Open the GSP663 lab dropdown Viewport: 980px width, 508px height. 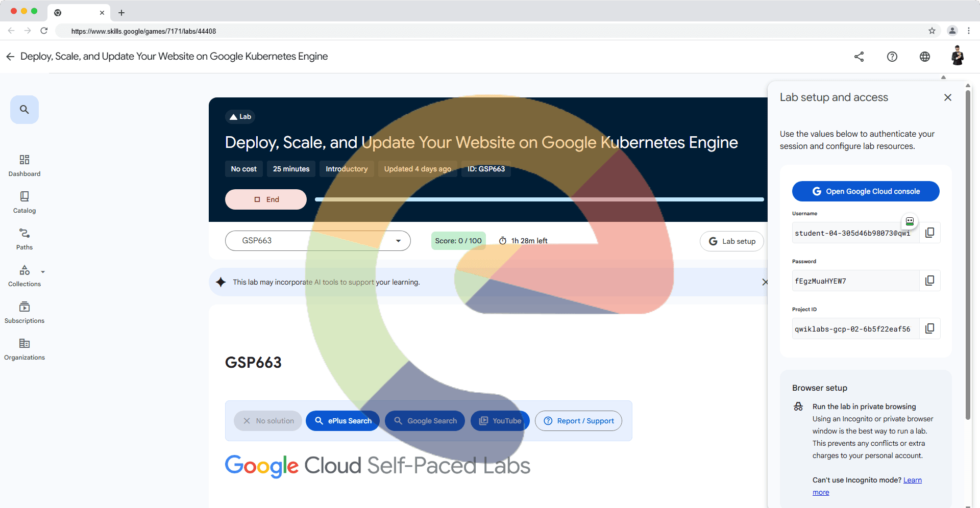[318, 241]
